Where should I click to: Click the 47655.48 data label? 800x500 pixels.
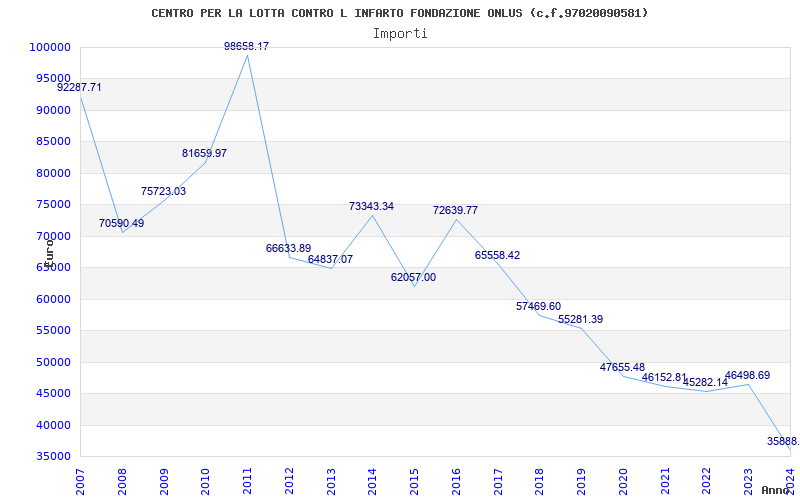click(622, 367)
